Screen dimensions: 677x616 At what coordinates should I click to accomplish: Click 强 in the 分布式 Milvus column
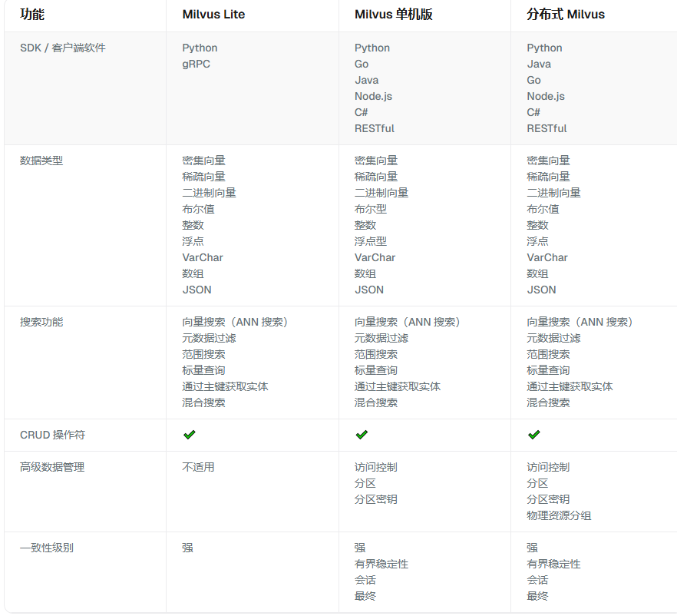(x=532, y=548)
